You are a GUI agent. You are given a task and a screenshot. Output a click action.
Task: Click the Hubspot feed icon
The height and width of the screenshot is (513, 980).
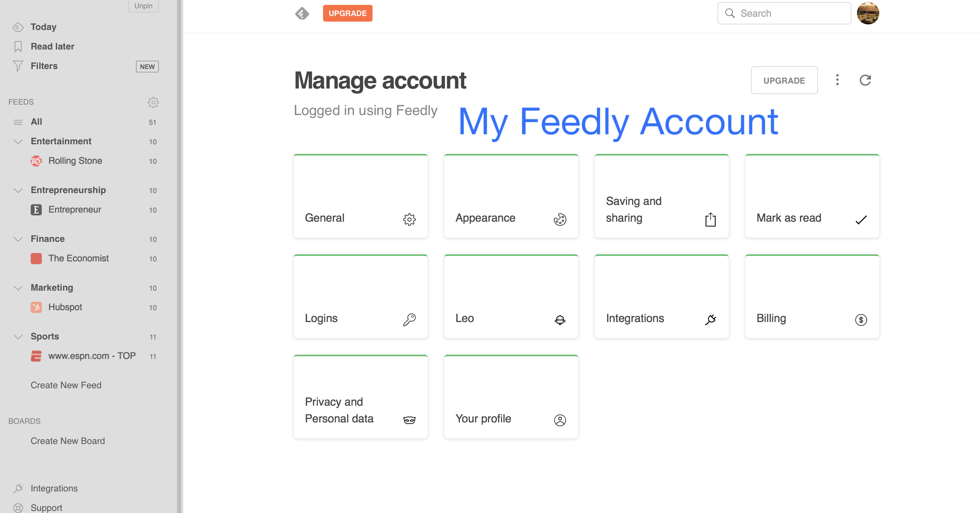coord(36,307)
